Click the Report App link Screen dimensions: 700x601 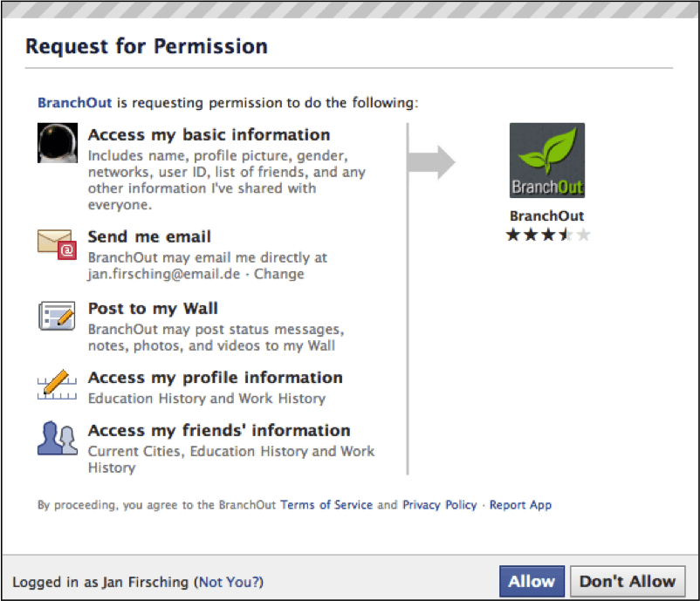[520, 505]
